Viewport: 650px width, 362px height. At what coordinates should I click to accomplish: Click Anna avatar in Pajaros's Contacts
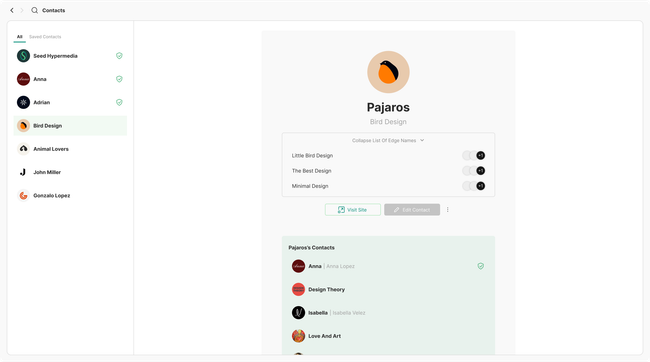coord(298,266)
